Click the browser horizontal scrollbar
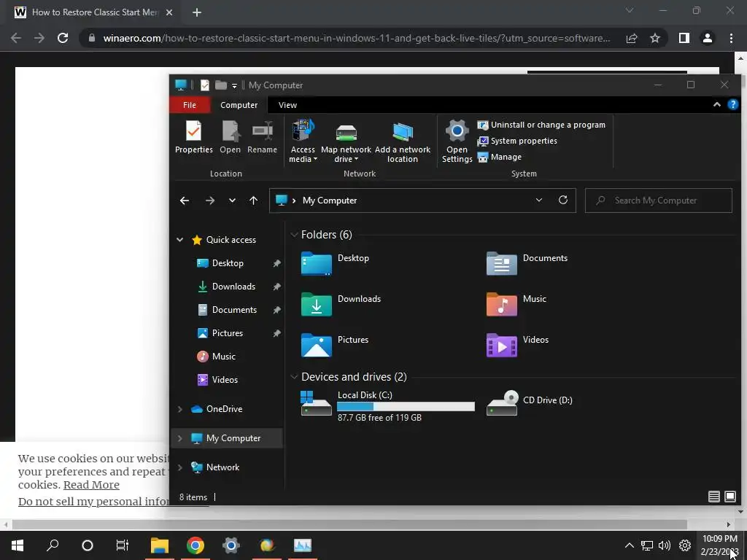Screen dimensions: 747x560 [x=349, y=525]
